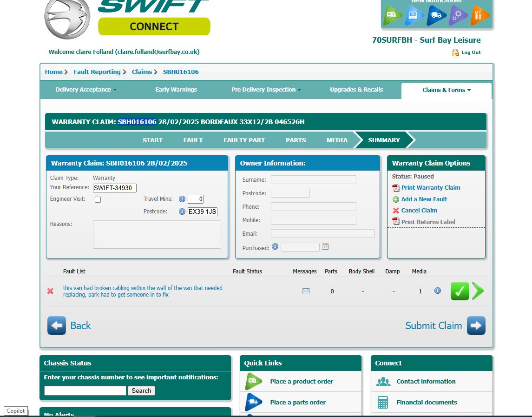Click the Copilot button
The height and width of the screenshot is (417, 532).
pyautogui.click(x=16, y=411)
